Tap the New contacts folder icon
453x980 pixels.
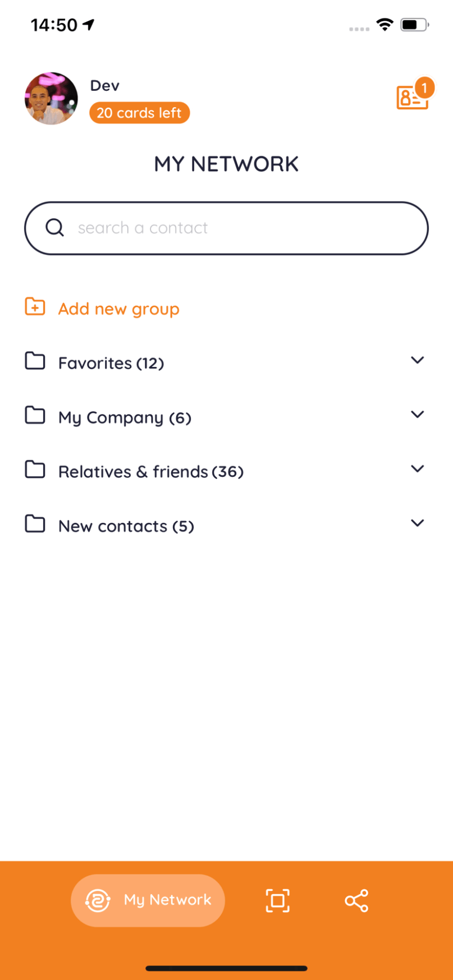(x=35, y=524)
